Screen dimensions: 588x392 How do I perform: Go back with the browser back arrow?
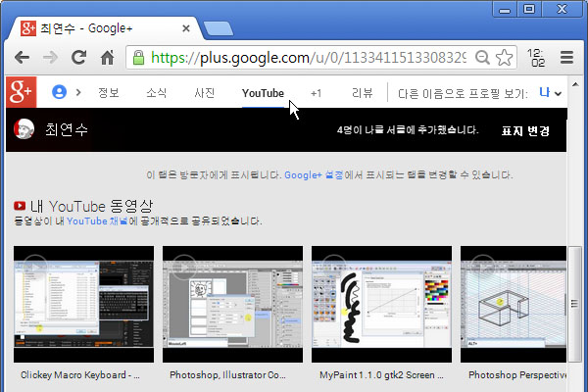[x=23, y=58]
